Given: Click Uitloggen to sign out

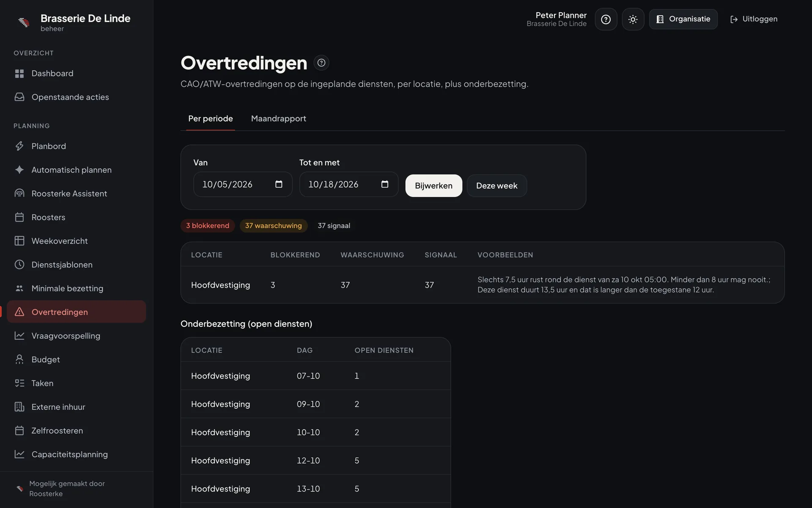Looking at the screenshot, I should point(754,19).
